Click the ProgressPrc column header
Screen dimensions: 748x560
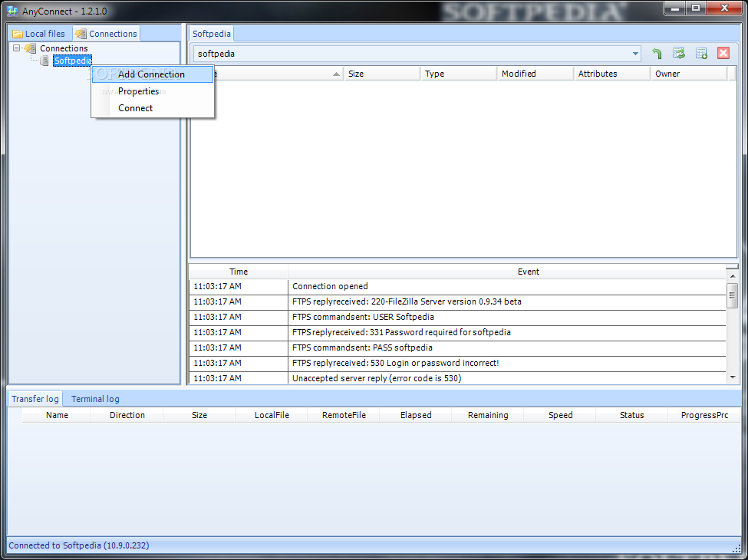click(x=704, y=415)
